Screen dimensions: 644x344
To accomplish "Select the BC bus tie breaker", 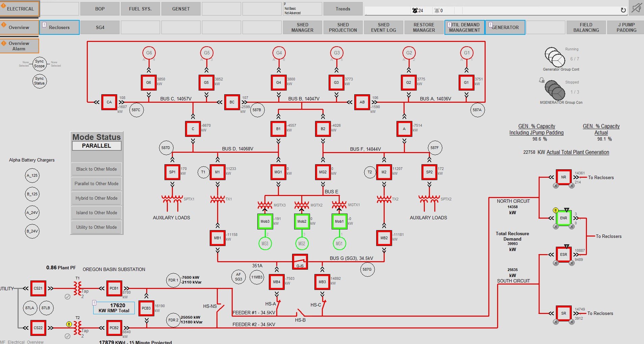I will (232, 102).
